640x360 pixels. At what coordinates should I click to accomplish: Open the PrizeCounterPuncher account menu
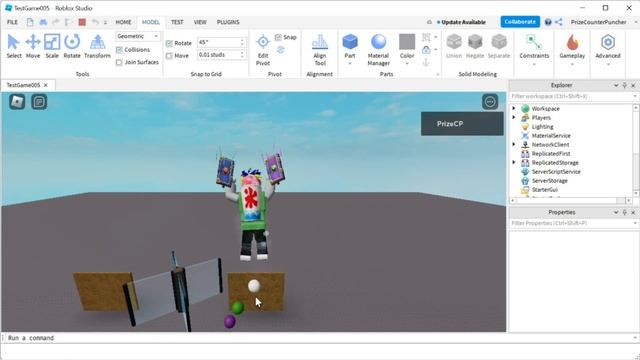tap(599, 22)
